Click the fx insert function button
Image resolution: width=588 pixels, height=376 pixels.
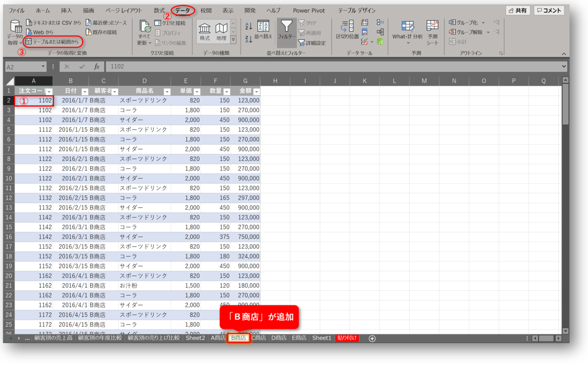pyautogui.click(x=97, y=67)
